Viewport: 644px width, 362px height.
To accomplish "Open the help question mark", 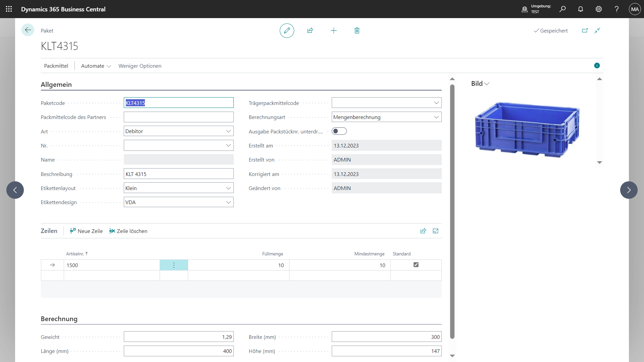I will (616, 9).
